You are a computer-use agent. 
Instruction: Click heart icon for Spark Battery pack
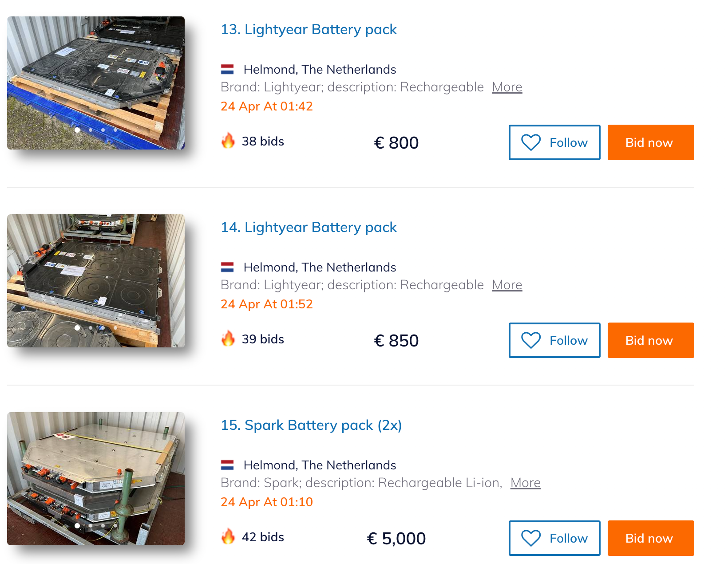coord(530,538)
